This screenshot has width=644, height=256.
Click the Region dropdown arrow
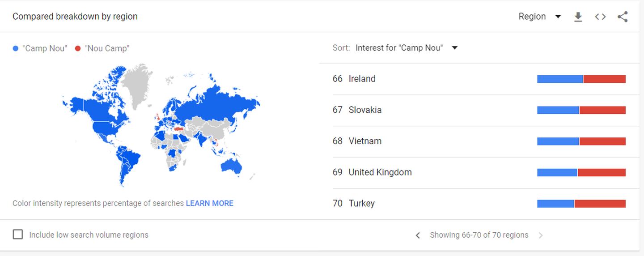[x=558, y=17]
